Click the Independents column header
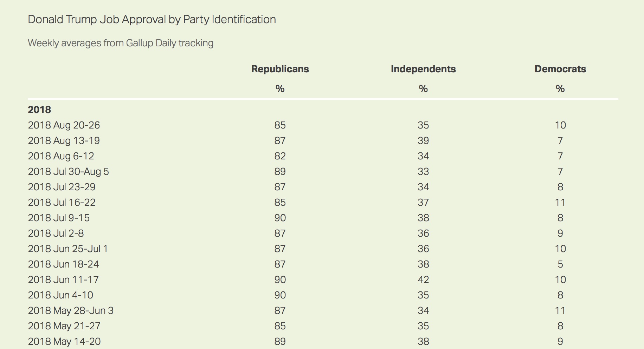This screenshot has width=644, height=349. (423, 69)
